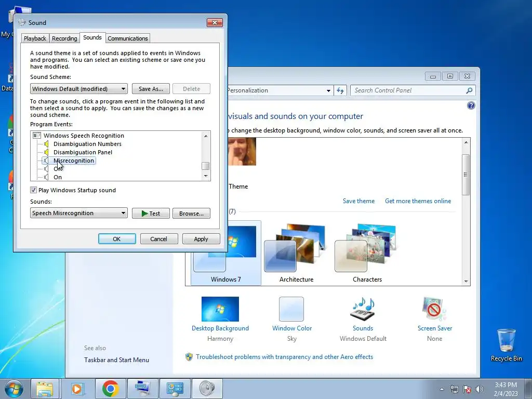Viewport: 532px width, 399px height.
Task: Open the Windows Start button
Action: pyautogui.click(x=14, y=389)
